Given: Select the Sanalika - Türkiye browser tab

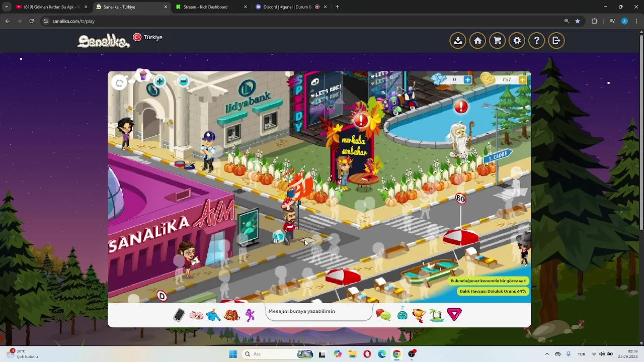Looking at the screenshot, I should coord(132,7).
